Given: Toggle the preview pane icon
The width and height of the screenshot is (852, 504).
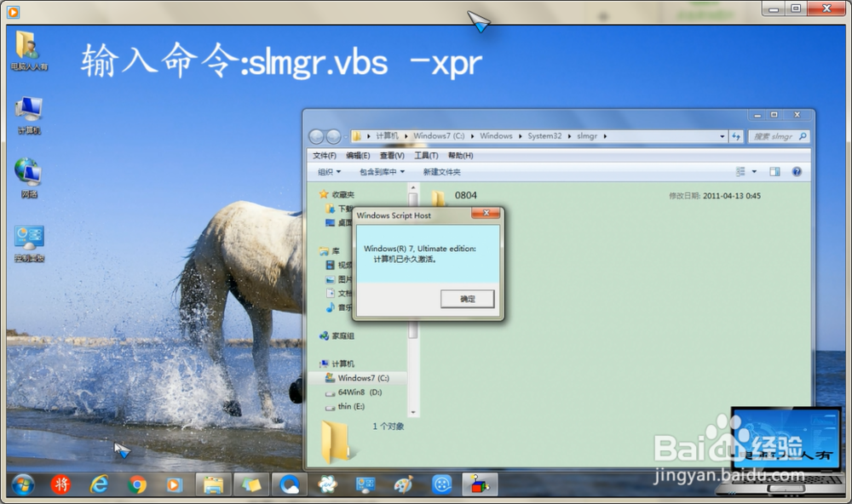Looking at the screenshot, I should 774,172.
